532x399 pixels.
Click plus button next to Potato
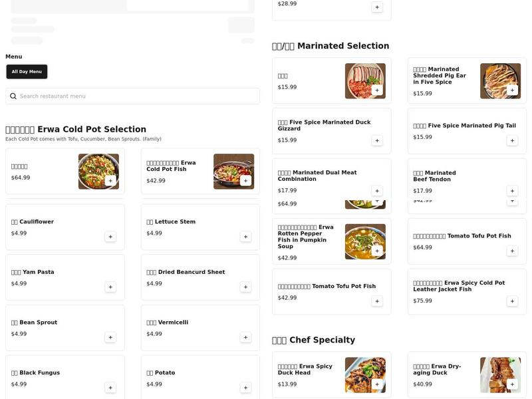(x=245, y=388)
